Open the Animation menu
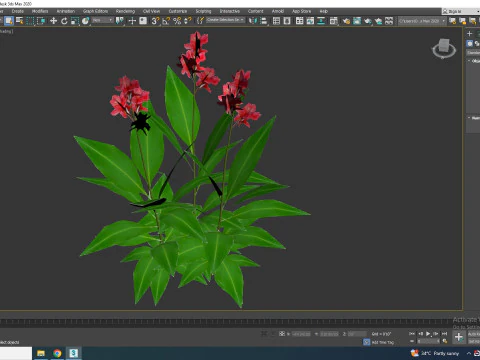This screenshot has height=360, width=480. (x=66, y=11)
